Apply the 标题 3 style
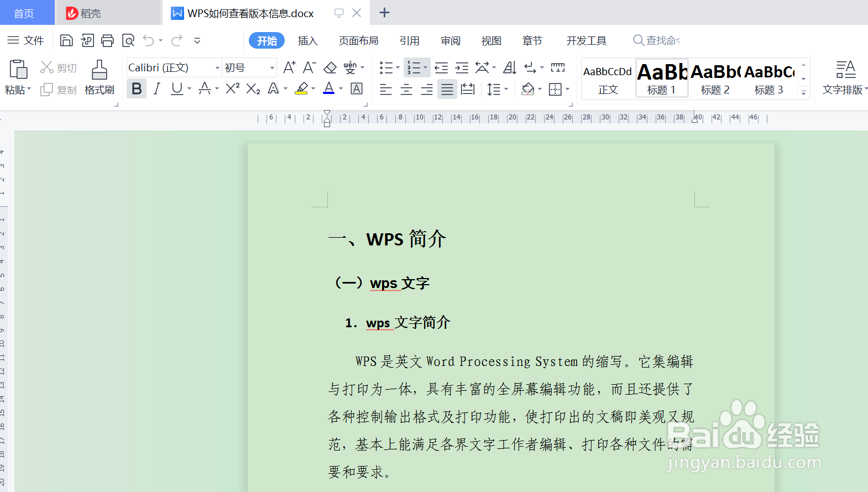The image size is (868, 492). (769, 79)
